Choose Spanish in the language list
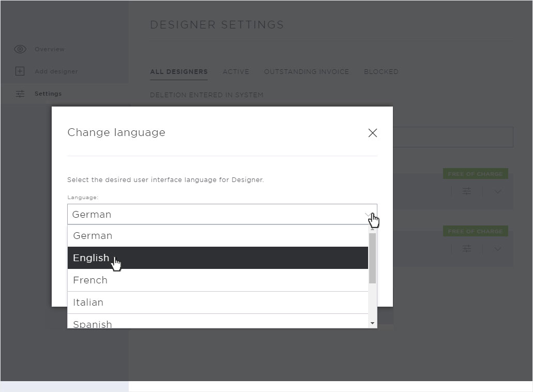Viewport: 533px width, 392px height. click(218, 321)
